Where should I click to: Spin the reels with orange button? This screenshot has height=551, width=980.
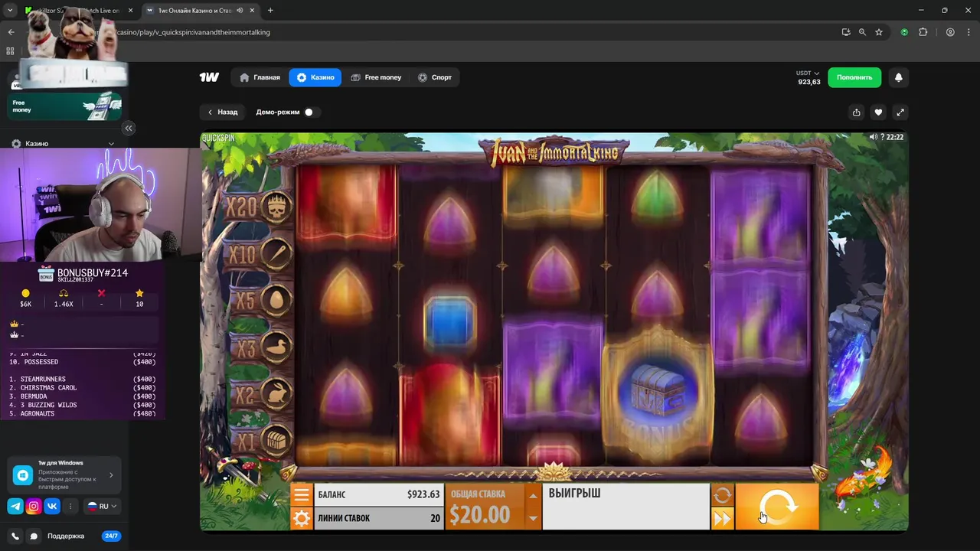click(x=777, y=506)
